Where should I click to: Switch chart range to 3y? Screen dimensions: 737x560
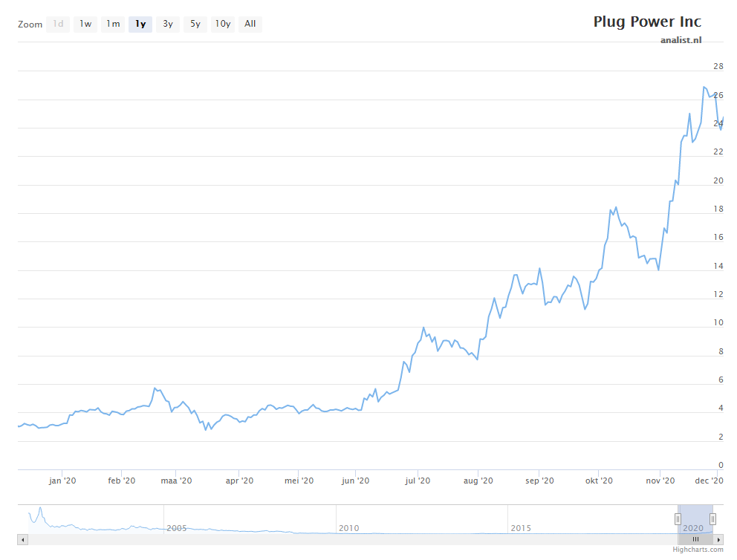(168, 24)
